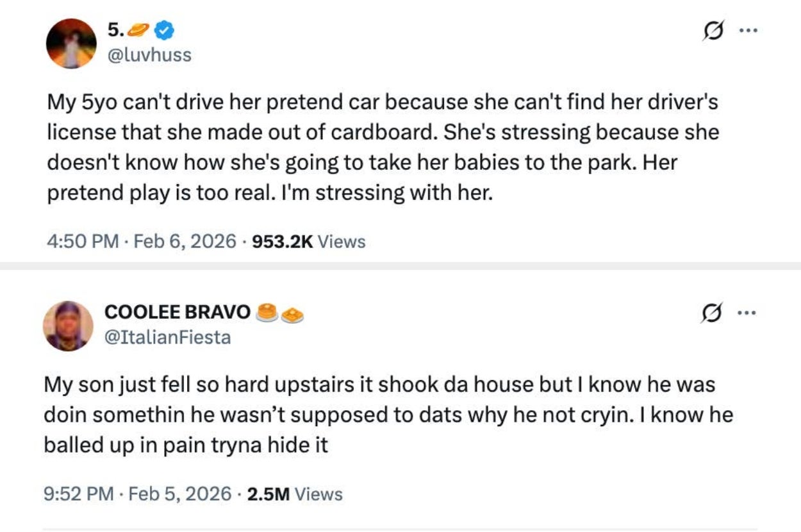Image resolution: width=801 pixels, height=532 pixels.
Task: Click the blue verified badge beside 5.
Action: pyautogui.click(x=165, y=29)
